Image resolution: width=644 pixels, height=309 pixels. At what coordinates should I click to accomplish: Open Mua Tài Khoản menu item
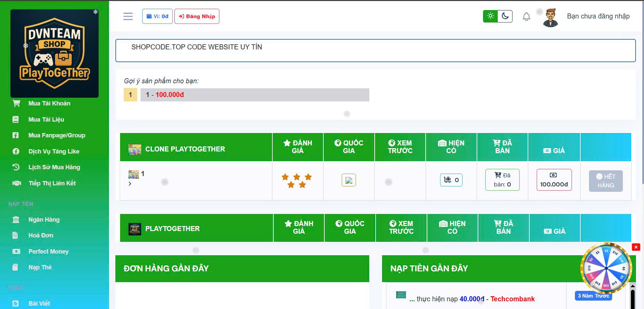tap(49, 103)
